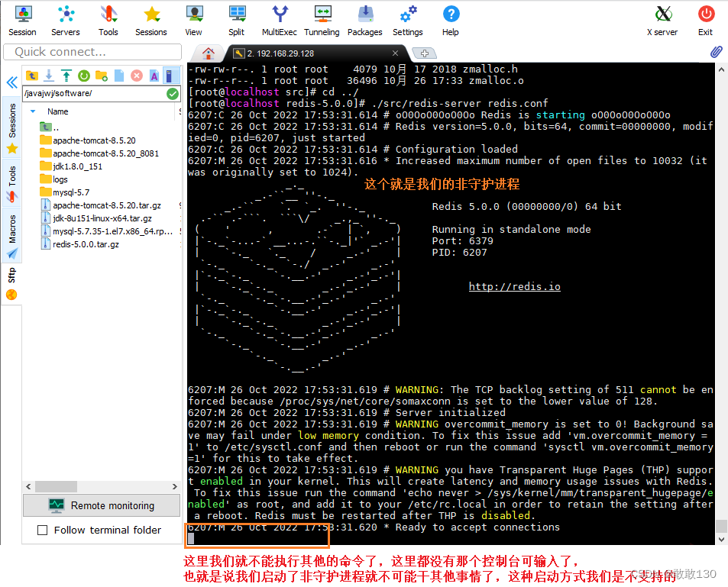Select the logs folder
Screen dimensions: 728x587
[x=60, y=179]
